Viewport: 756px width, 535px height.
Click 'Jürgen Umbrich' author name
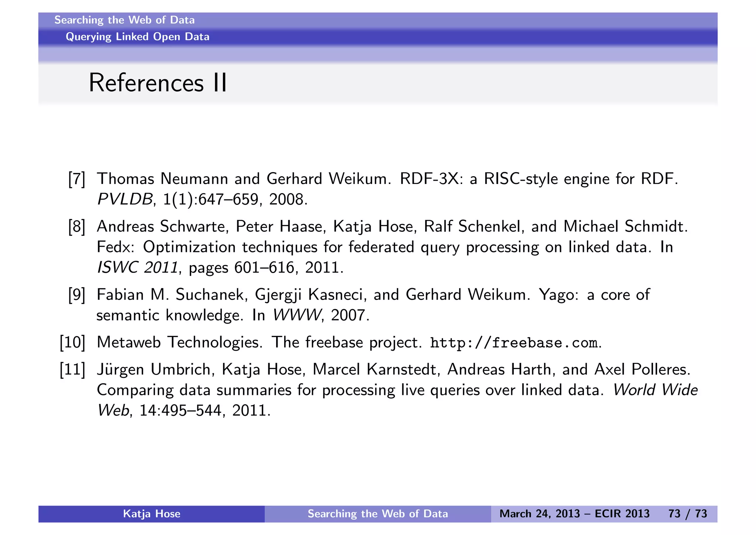156,369
